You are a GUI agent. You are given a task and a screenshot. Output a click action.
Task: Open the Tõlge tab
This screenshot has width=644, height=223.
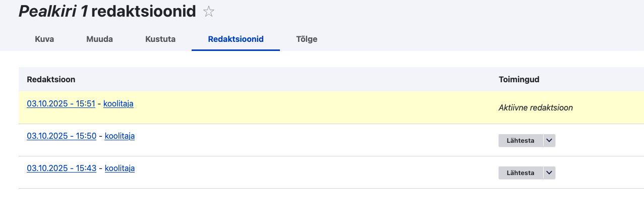[x=307, y=39]
